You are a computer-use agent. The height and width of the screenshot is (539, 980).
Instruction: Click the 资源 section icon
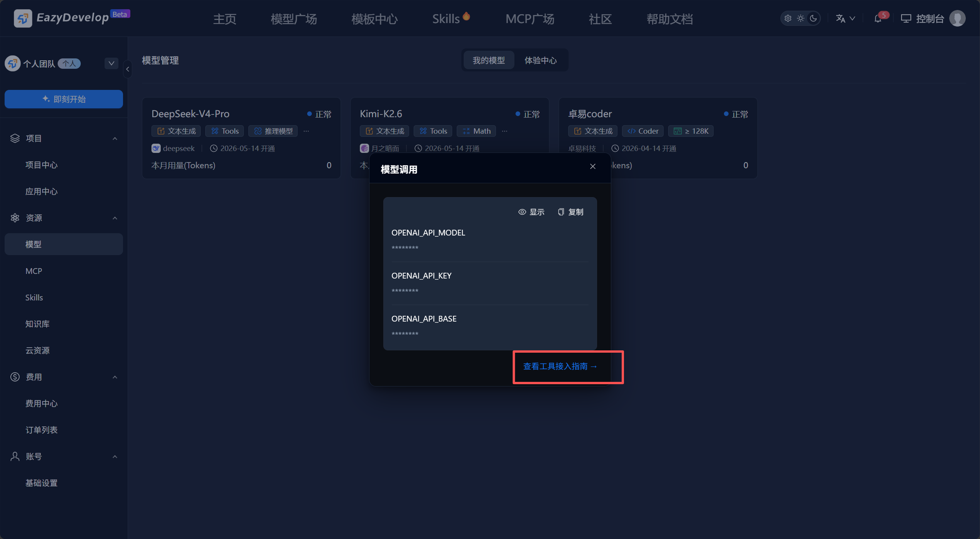[15, 218]
